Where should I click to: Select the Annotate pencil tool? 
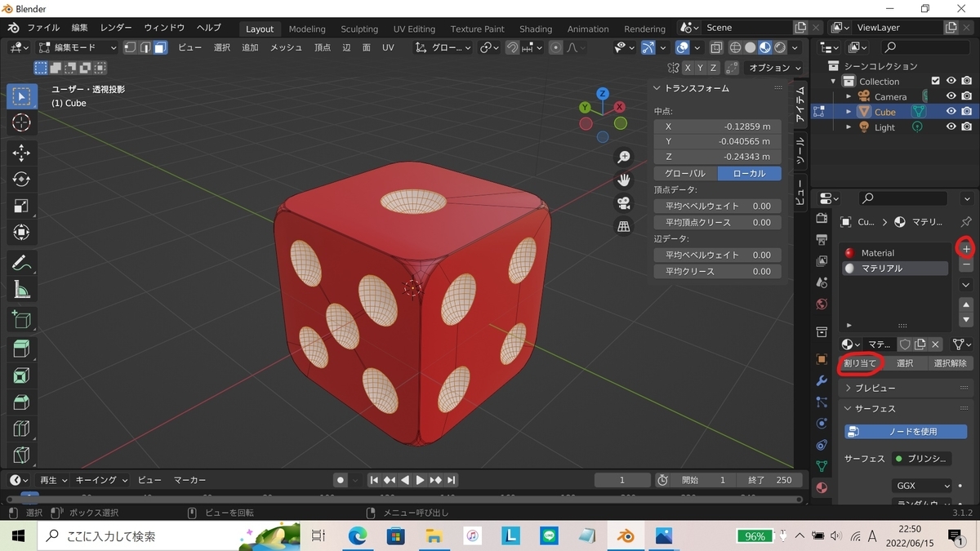(22, 264)
